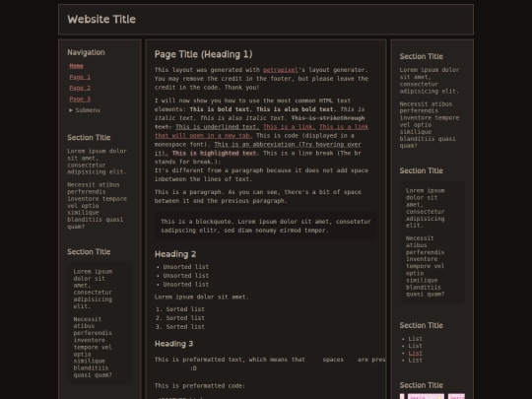The height and width of the screenshot is (399, 532).
Task: Open the link that opens in a new tab
Action: tap(262, 131)
